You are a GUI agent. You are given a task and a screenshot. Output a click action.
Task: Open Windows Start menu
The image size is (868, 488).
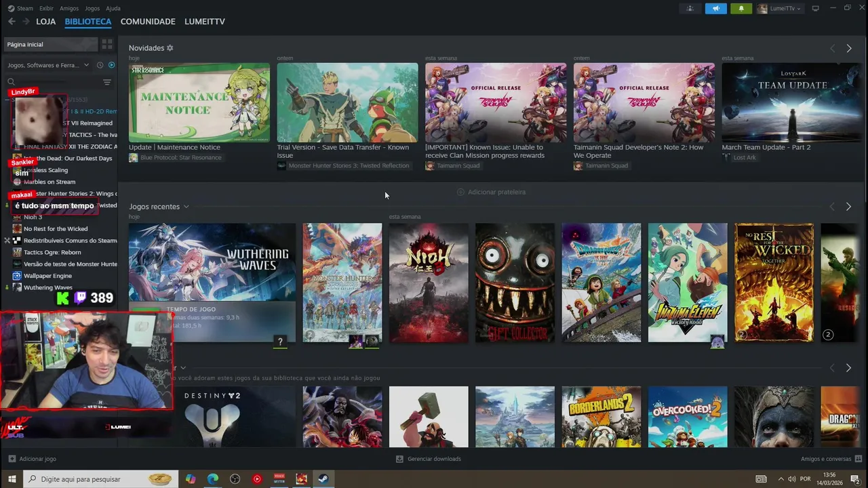coord(12,479)
